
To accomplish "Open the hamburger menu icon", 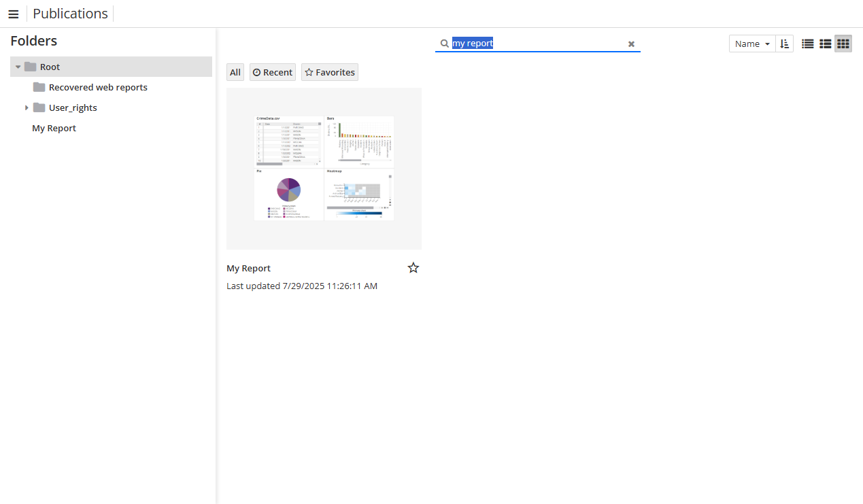I will [14, 14].
